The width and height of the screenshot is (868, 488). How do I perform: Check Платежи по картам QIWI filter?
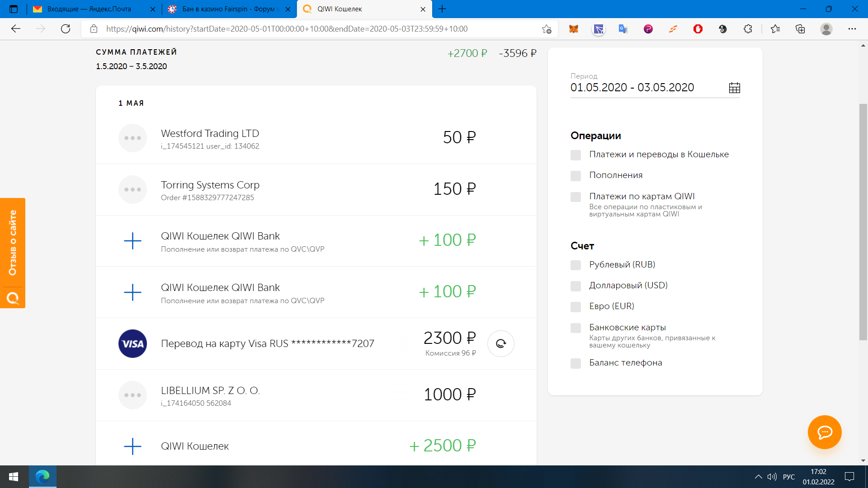[x=576, y=197]
